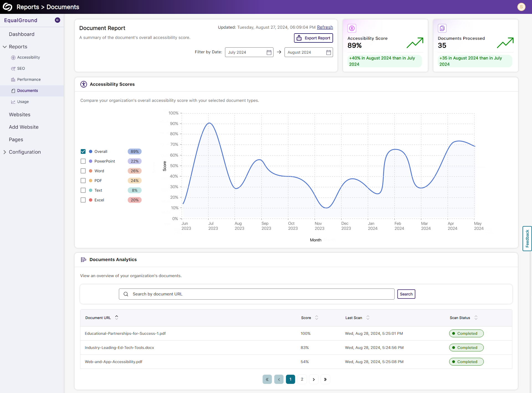Click the Refresh link
Image resolution: width=532 pixels, height=393 pixels.
tap(325, 27)
